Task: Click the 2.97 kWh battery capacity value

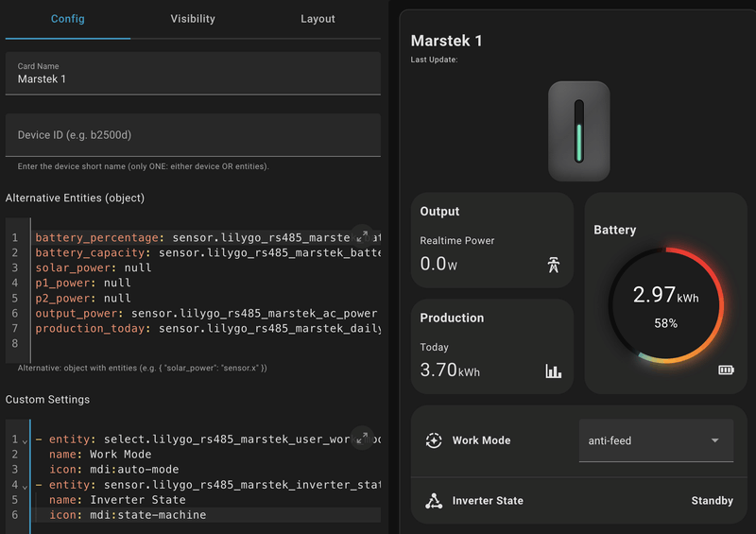Action: coord(666,295)
